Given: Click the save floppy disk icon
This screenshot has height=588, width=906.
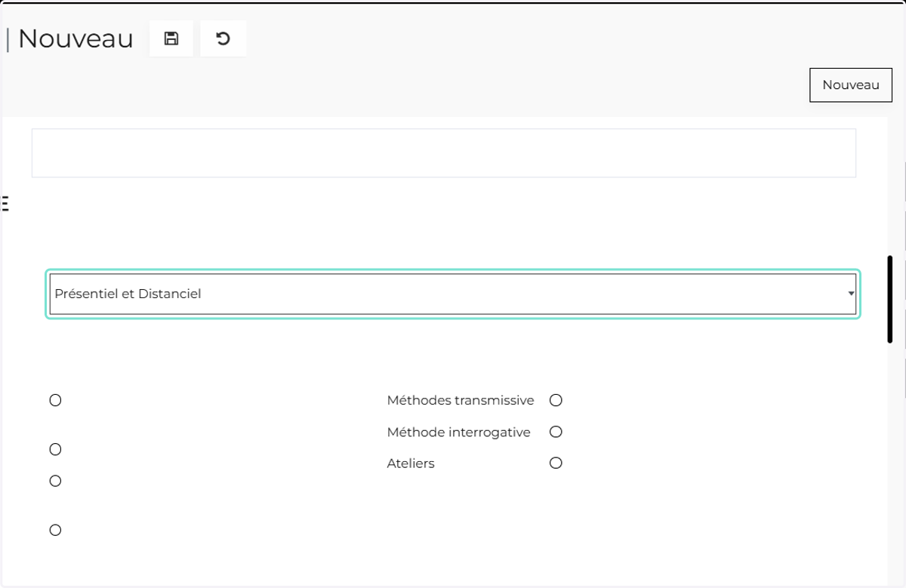Looking at the screenshot, I should pyautogui.click(x=171, y=38).
